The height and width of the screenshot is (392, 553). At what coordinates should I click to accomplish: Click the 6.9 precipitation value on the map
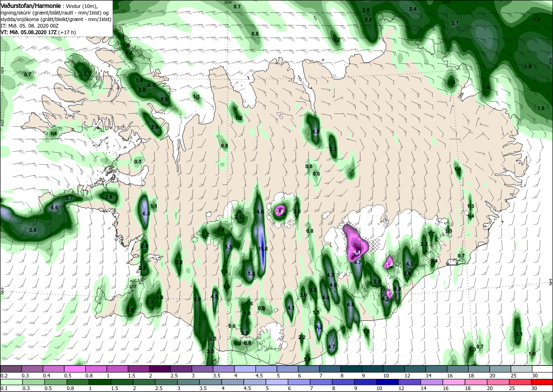(x=316, y=132)
